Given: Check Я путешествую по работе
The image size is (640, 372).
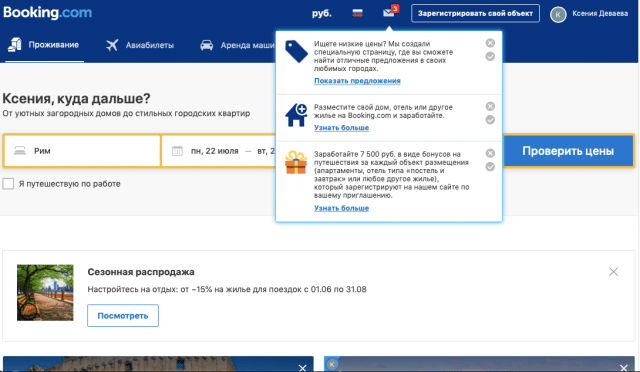Looking at the screenshot, I should tap(8, 184).
